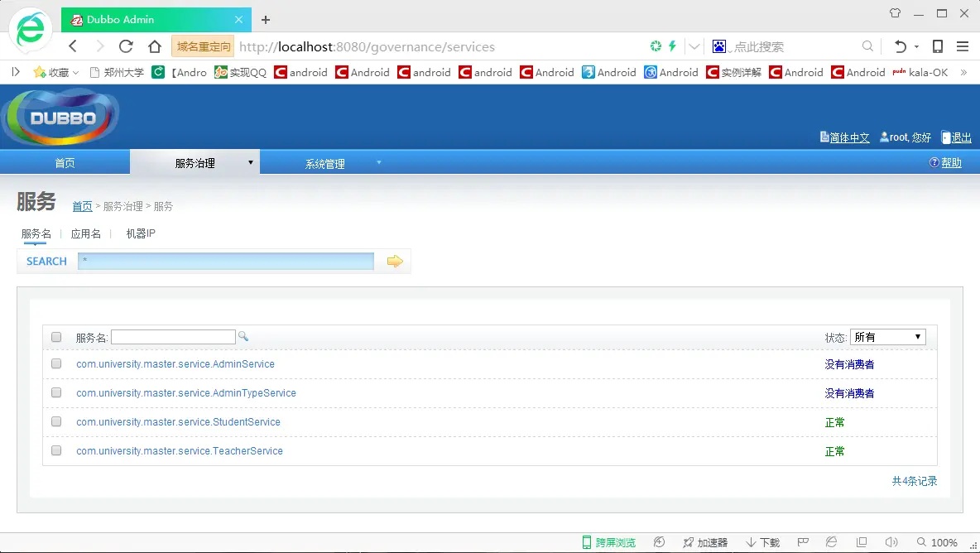Switch search mode to 机器IP
Viewport: 980px width, 553px height.
click(x=141, y=233)
